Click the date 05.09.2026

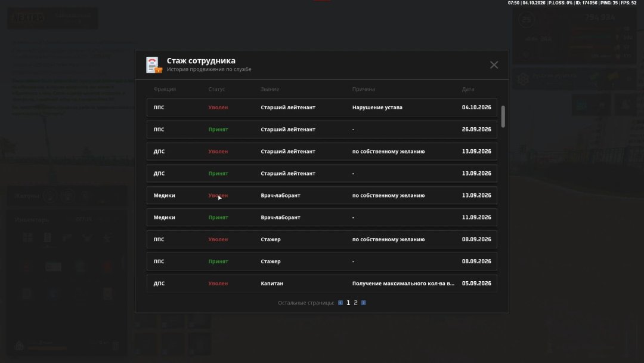476,284
